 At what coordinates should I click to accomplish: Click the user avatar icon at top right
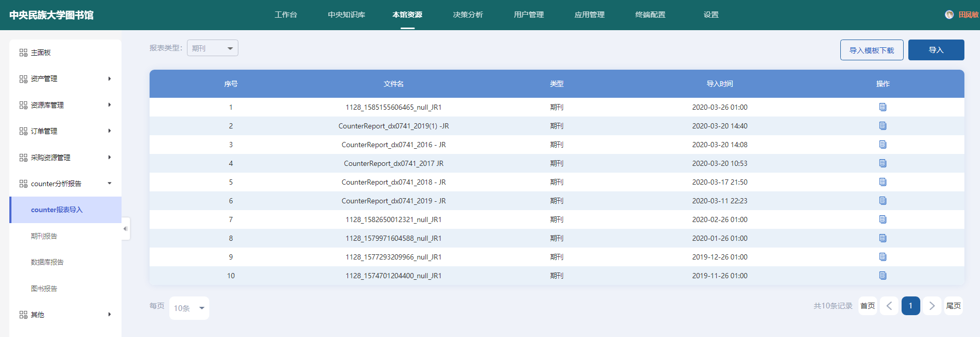[x=949, y=15]
